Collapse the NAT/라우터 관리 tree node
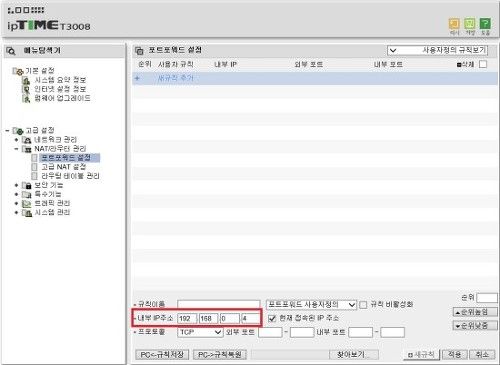This screenshot has width=500, height=365. [16, 149]
